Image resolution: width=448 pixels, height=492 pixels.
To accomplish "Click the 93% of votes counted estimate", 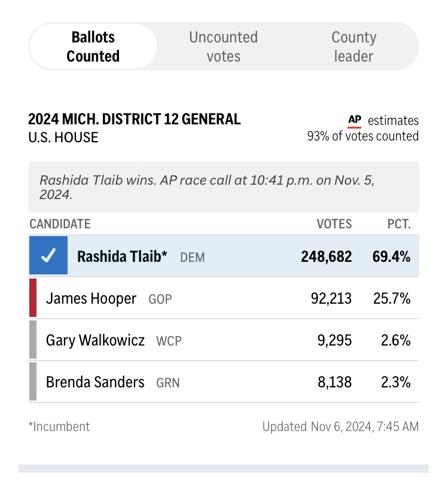I will [362, 136].
